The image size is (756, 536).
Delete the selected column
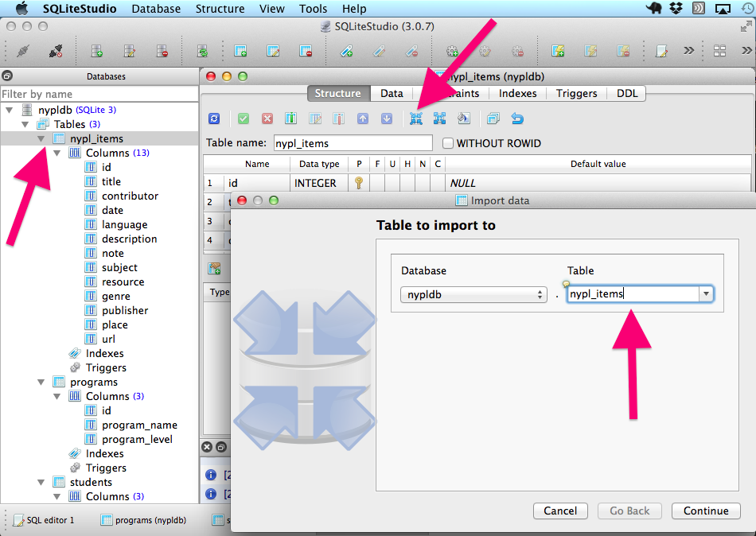click(x=337, y=118)
